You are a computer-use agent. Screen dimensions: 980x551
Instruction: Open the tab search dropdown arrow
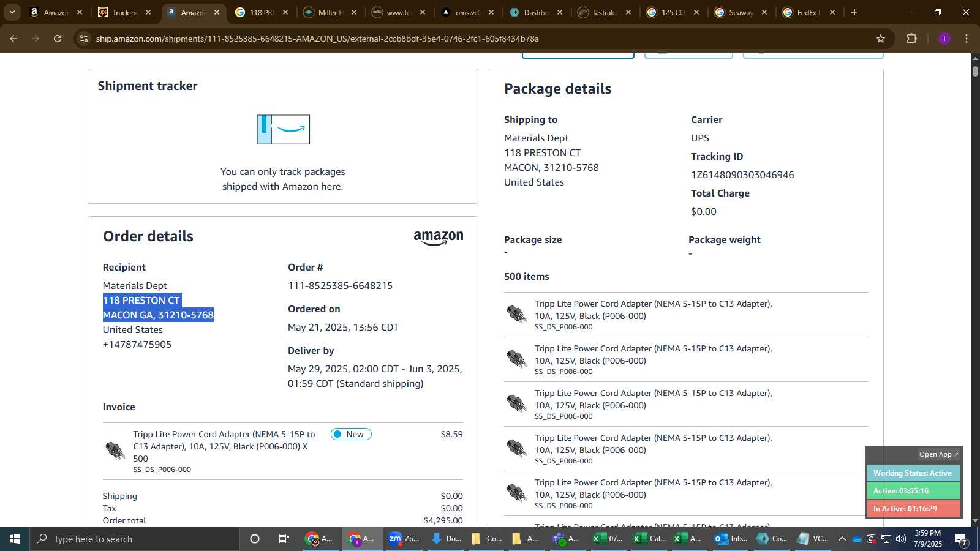coord(12,12)
